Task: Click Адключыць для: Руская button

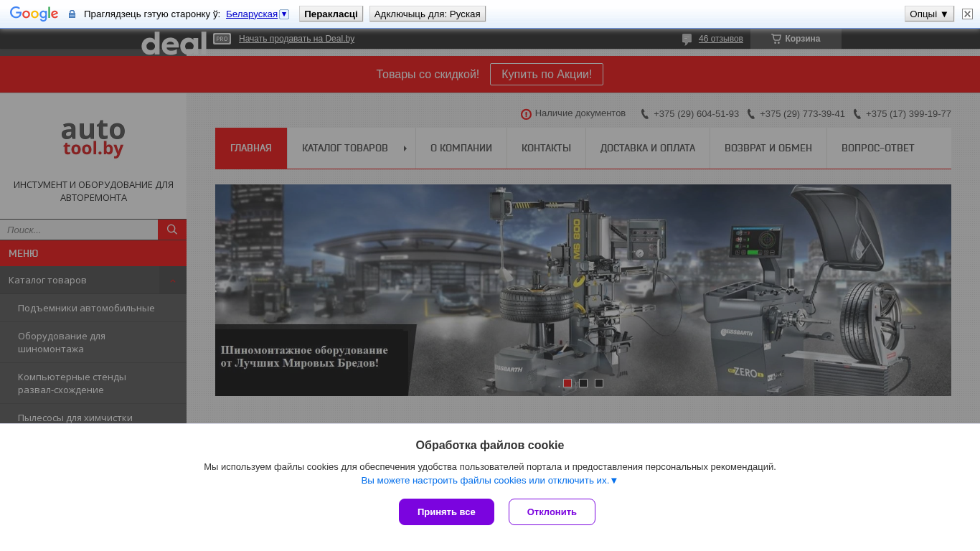Action: [428, 14]
